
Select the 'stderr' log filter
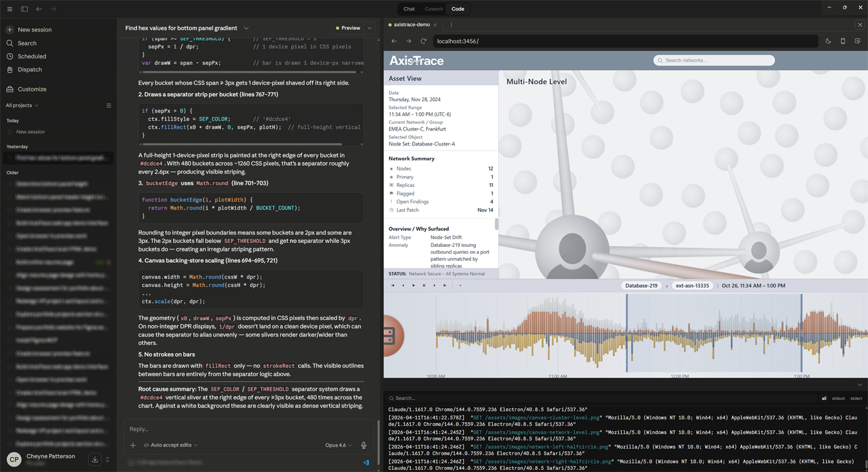(856, 399)
